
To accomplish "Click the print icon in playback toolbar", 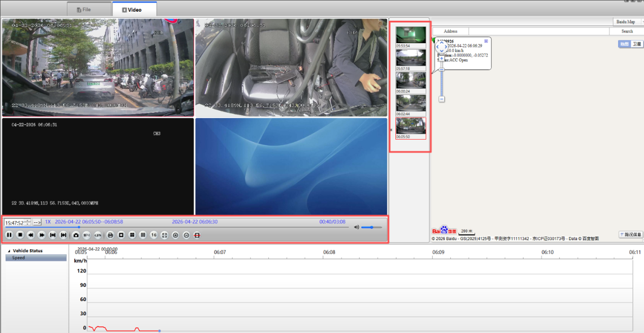I will pyautogui.click(x=110, y=235).
